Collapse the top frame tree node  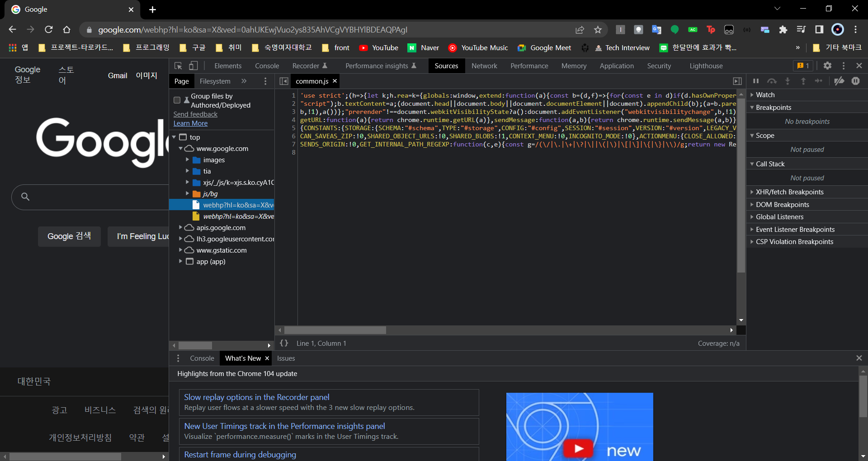(174, 137)
